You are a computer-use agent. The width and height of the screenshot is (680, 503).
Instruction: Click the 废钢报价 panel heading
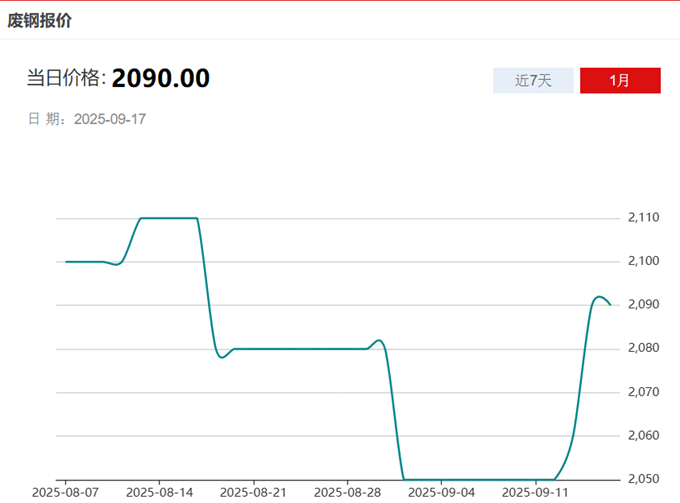(x=40, y=20)
